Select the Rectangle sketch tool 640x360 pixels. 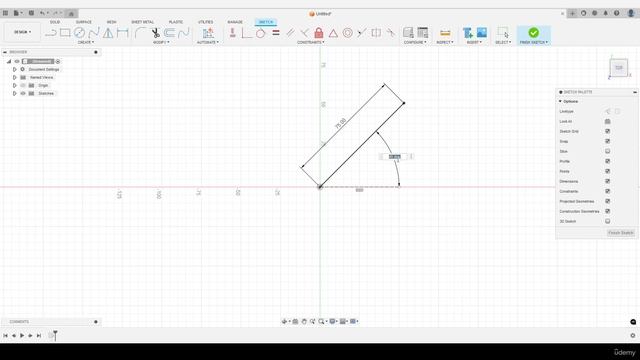[65, 33]
